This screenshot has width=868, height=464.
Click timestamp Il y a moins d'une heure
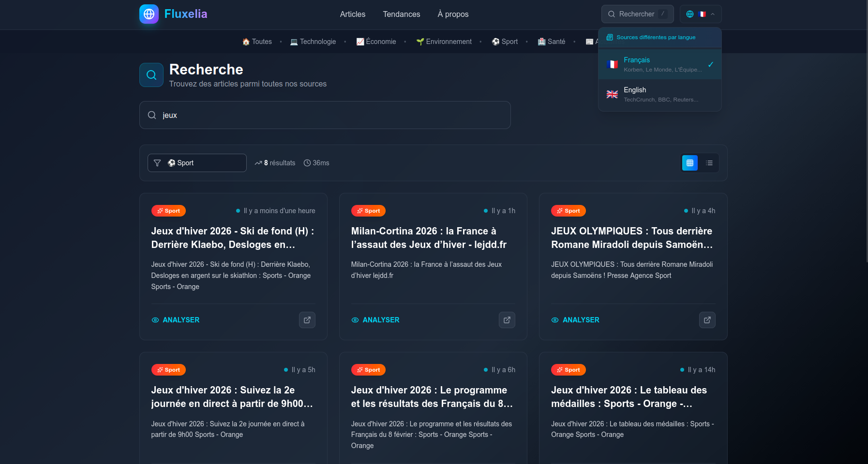[279, 211]
